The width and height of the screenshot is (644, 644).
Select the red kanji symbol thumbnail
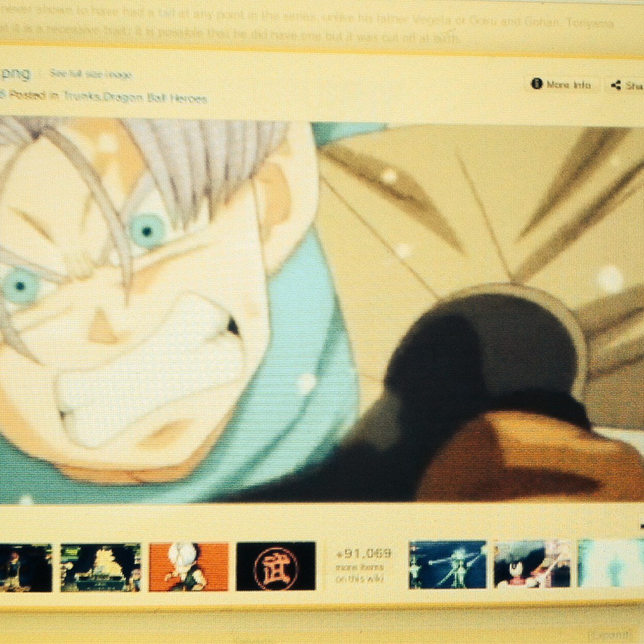click(x=276, y=566)
